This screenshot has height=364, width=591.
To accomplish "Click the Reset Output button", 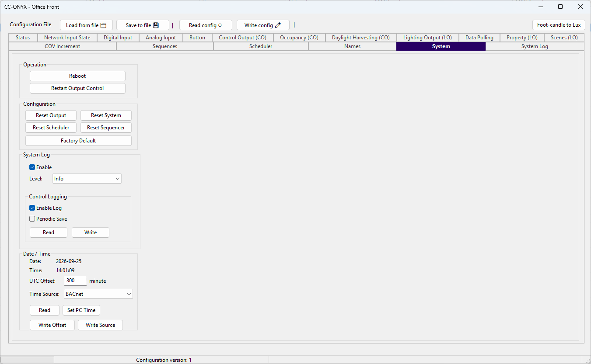I will pos(51,115).
